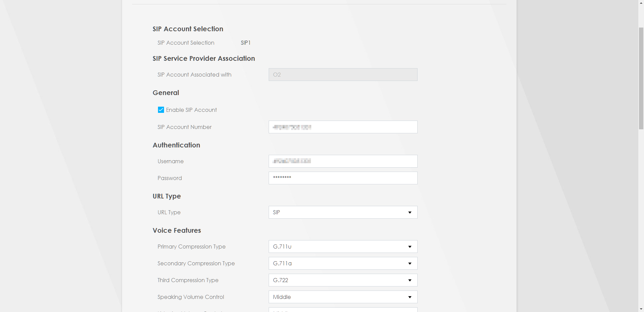Click the URL Type section heading
Screen dimensions: 644x312
[167, 196]
